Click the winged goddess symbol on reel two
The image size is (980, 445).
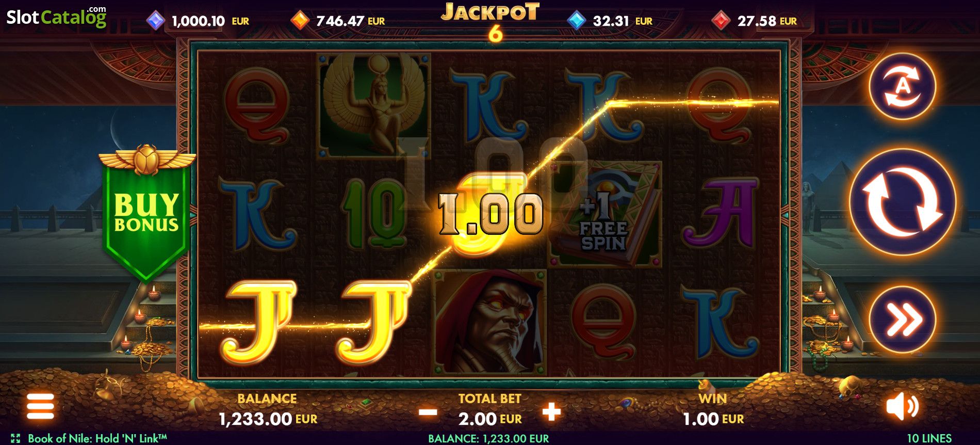click(x=373, y=105)
